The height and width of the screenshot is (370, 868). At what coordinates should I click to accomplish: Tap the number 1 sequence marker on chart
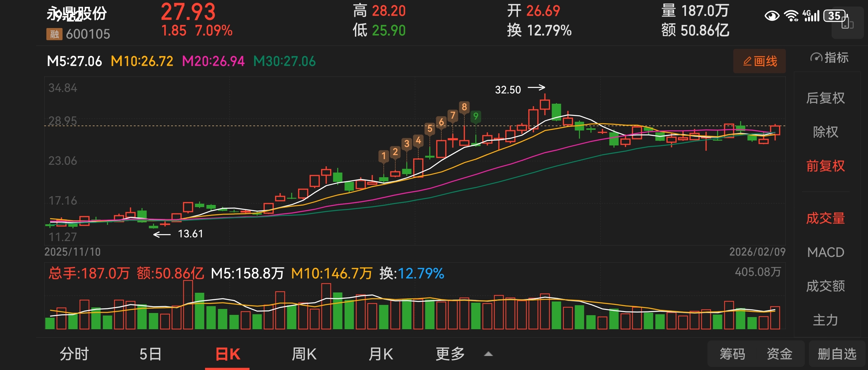384,156
